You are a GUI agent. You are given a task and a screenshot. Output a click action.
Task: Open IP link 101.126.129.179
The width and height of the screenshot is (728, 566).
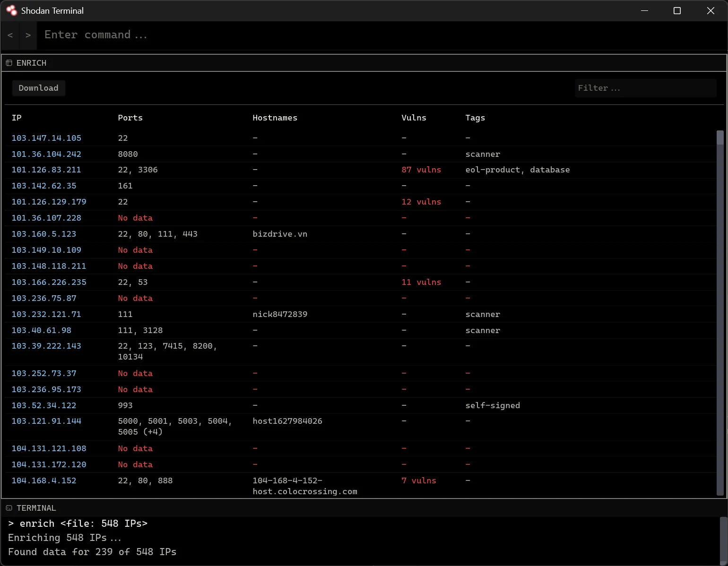point(49,202)
